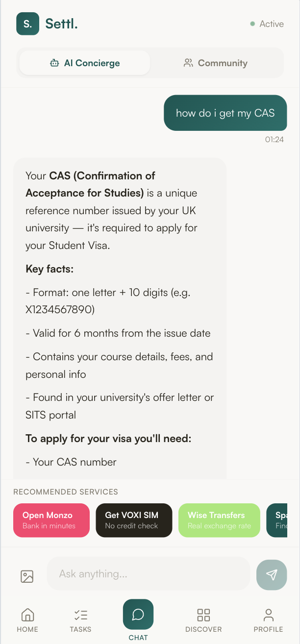Click the Active status indicator
The width and height of the screenshot is (300, 644).
click(267, 24)
